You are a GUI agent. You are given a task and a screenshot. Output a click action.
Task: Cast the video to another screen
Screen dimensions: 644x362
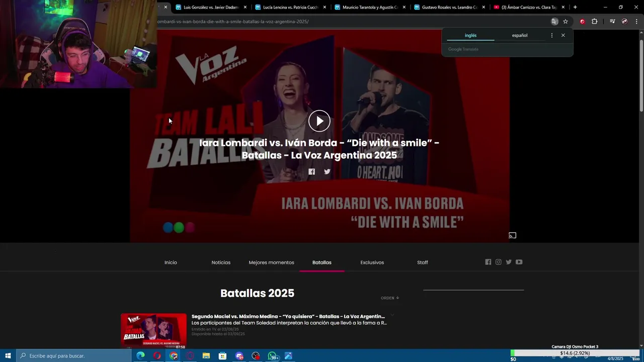click(x=512, y=235)
